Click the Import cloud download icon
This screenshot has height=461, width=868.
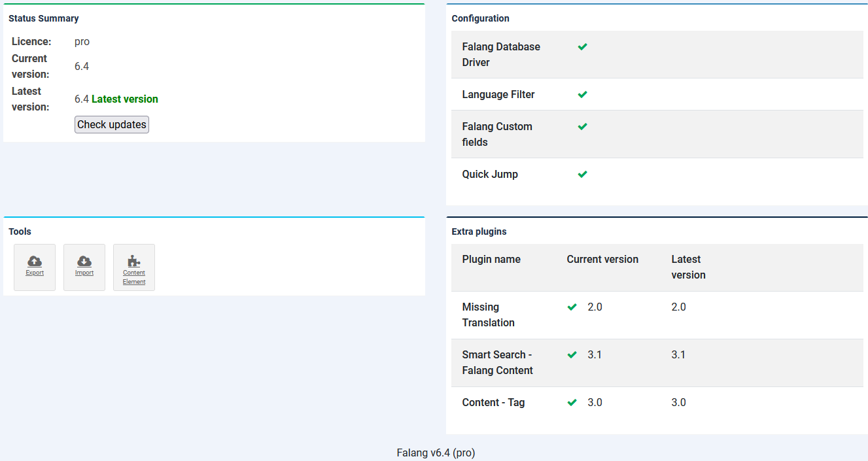tap(84, 262)
